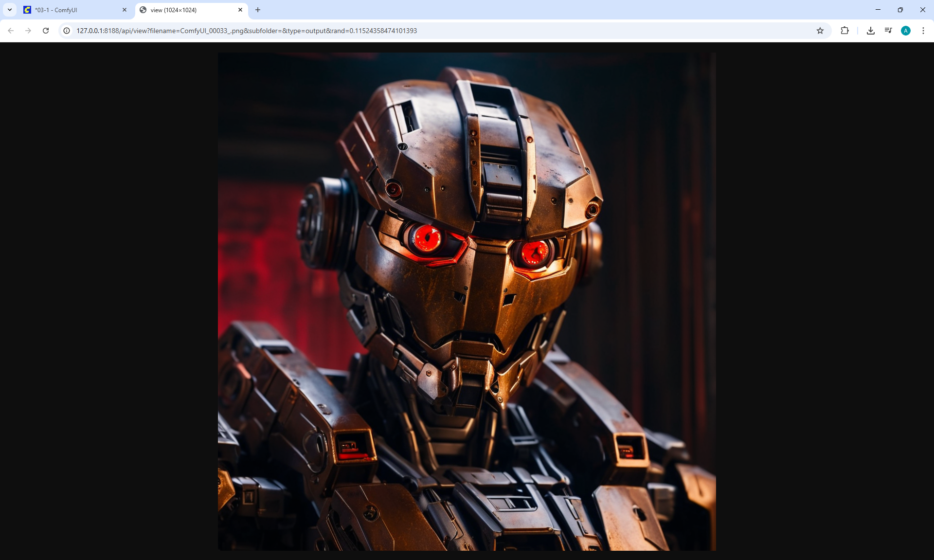This screenshot has width=934, height=560.
Task: Expand the tab search dropdown arrow
Action: click(x=10, y=10)
